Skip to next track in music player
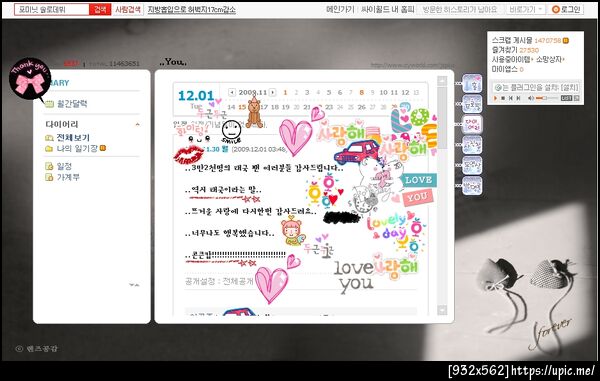This screenshot has width=600, height=381. click(518, 98)
